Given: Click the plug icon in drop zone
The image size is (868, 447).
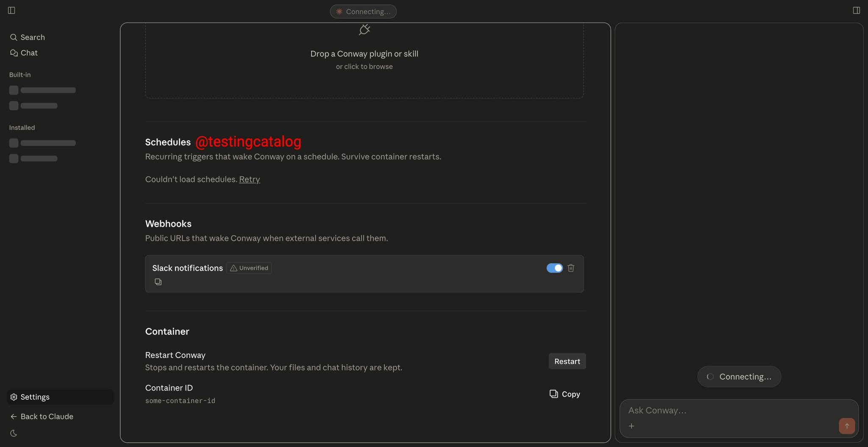Looking at the screenshot, I should [364, 30].
